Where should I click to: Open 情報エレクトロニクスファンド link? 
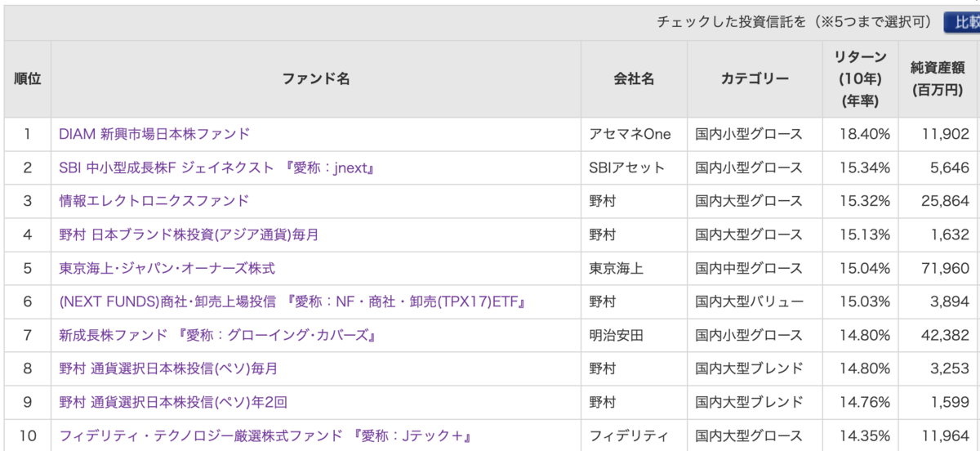tap(154, 201)
